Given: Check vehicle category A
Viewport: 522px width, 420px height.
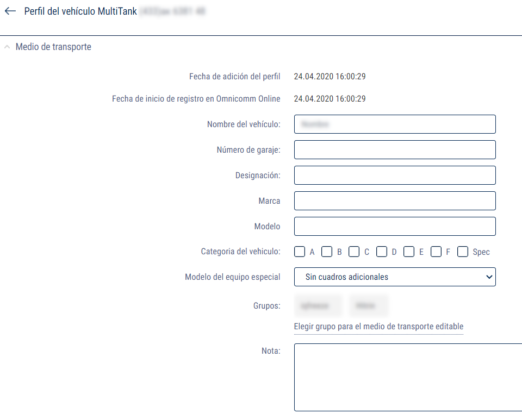Looking at the screenshot, I should pos(300,252).
